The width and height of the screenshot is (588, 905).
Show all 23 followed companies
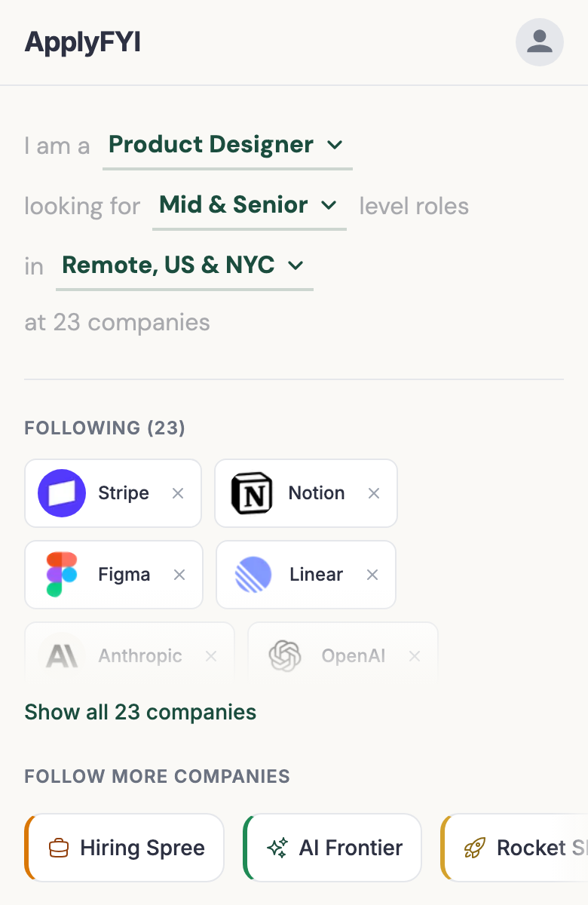click(139, 711)
